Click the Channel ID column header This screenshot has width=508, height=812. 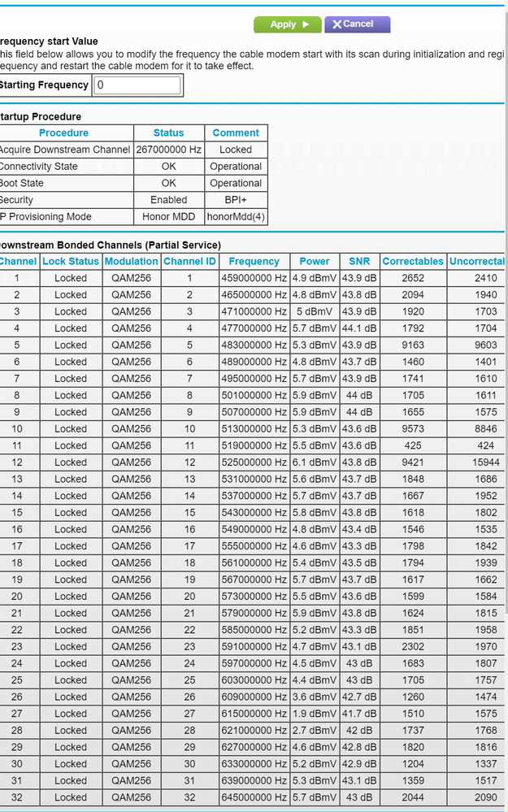pos(189,261)
